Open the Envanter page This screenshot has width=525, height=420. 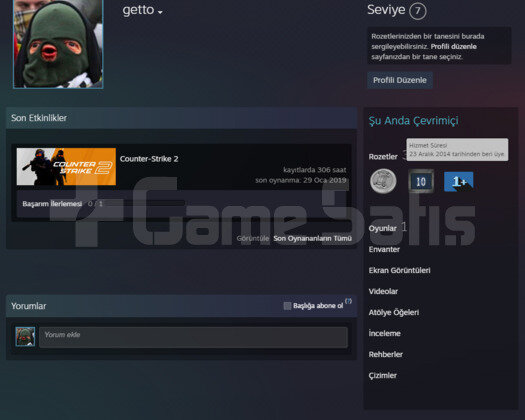(x=384, y=250)
